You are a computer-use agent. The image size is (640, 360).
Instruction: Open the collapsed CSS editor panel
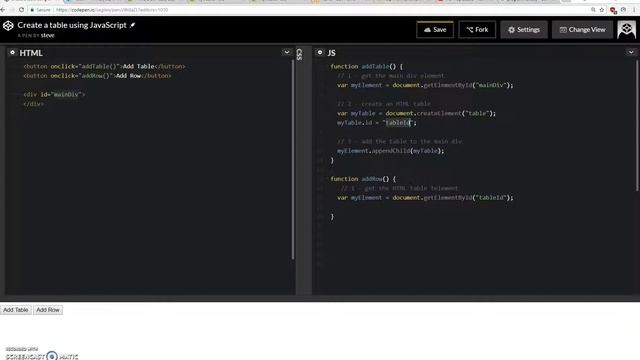click(300, 54)
